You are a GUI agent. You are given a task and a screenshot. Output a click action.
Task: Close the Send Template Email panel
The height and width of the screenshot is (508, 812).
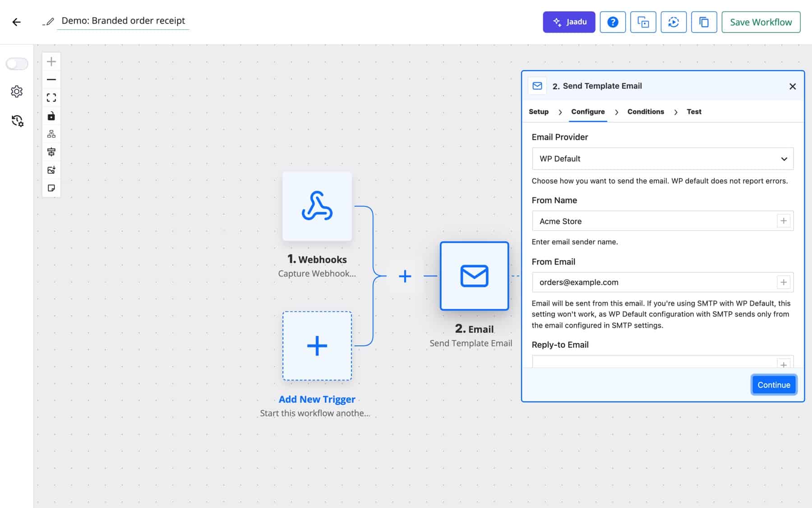[x=793, y=86]
